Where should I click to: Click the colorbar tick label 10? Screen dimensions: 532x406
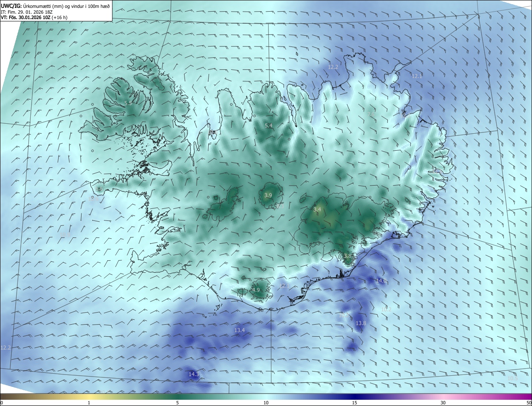(x=266, y=403)
